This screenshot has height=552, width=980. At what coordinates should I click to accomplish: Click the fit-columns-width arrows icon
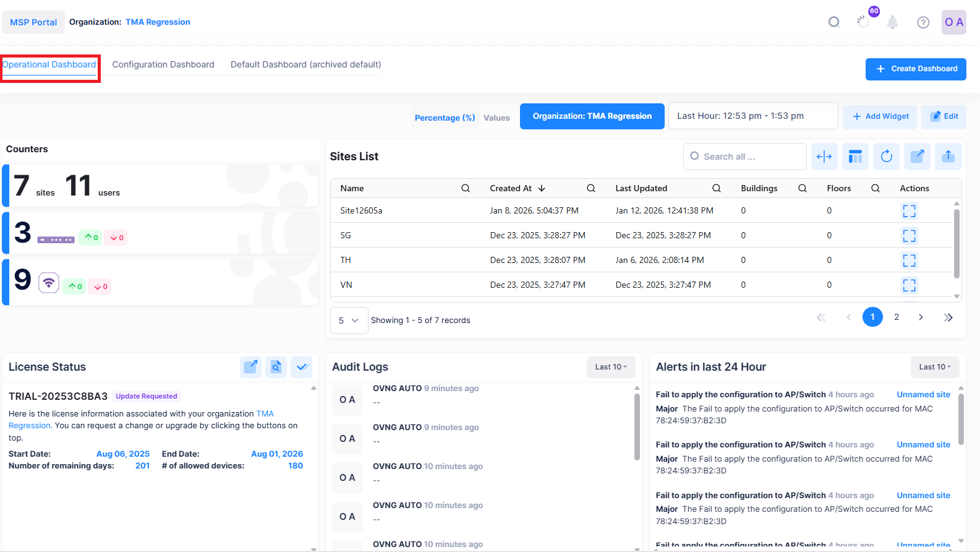pos(824,157)
